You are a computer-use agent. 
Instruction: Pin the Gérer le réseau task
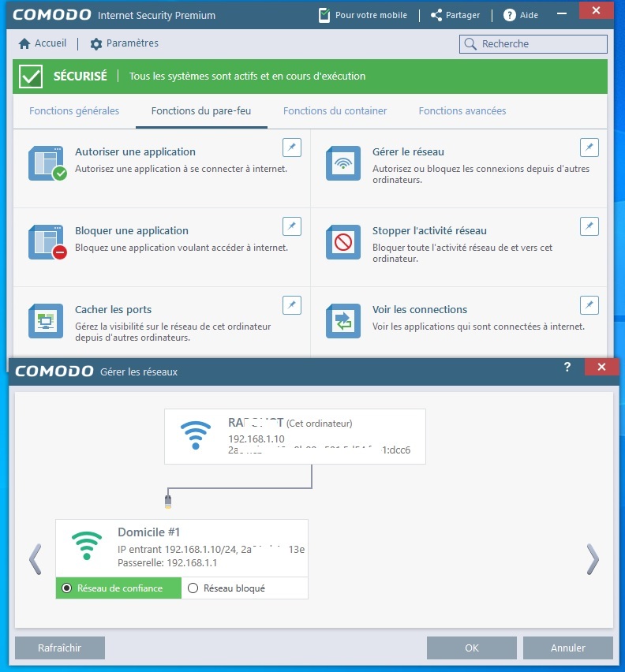tap(589, 147)
